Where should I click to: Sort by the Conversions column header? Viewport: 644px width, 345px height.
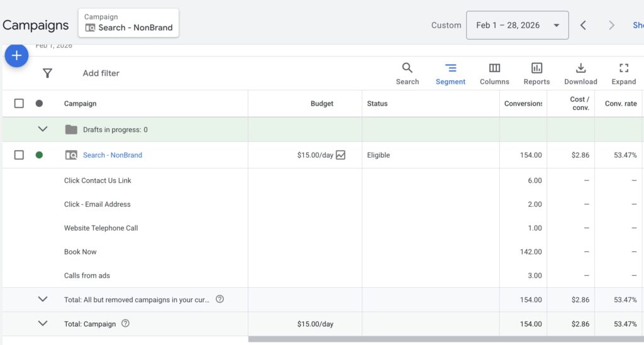[523, 104]
